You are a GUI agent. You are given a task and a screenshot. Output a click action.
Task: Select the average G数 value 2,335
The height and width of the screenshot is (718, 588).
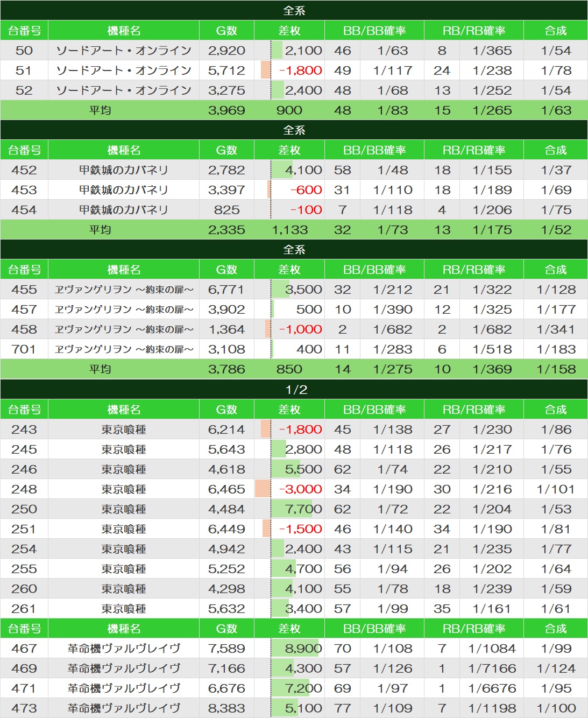[x=226, y=230]
